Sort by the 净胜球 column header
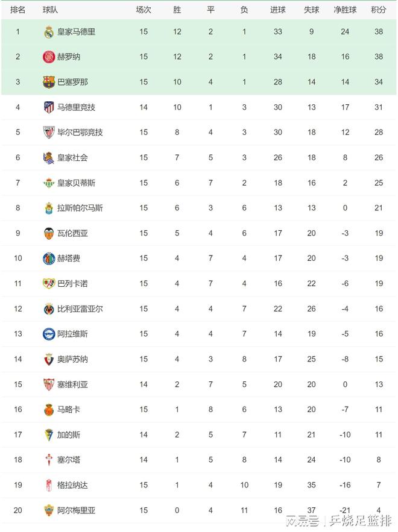398x532 pixels. click(345, 10)
